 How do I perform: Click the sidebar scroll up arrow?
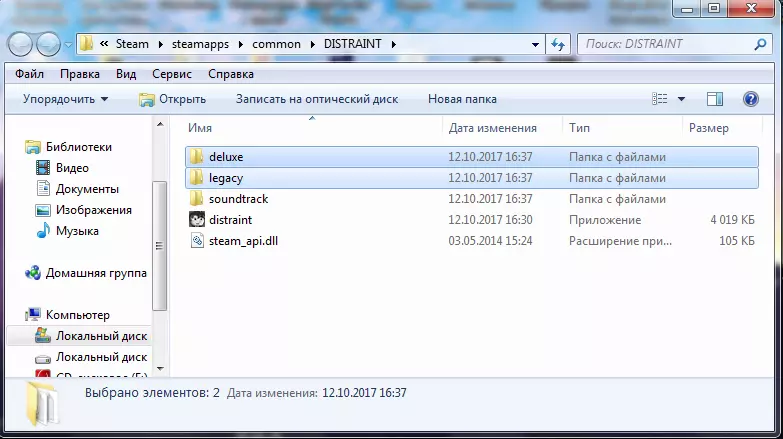click(160, 124)
